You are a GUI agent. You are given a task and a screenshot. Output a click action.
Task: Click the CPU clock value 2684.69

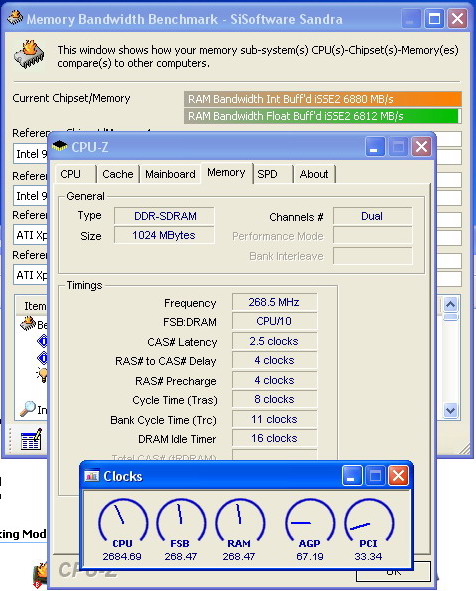[122, 556]
